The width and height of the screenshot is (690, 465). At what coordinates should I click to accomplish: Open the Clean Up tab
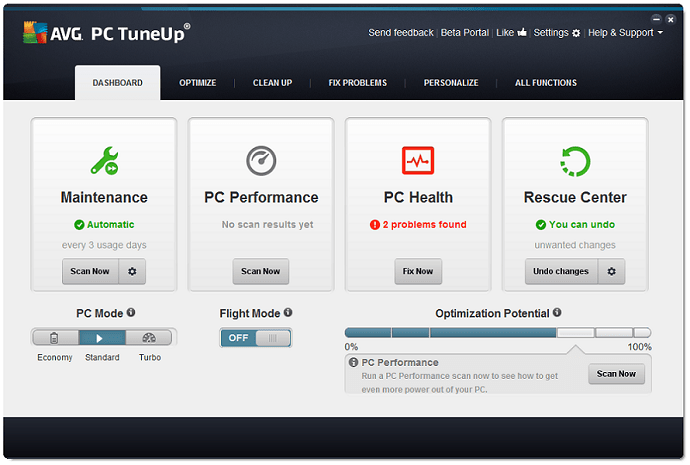point(272,83)
